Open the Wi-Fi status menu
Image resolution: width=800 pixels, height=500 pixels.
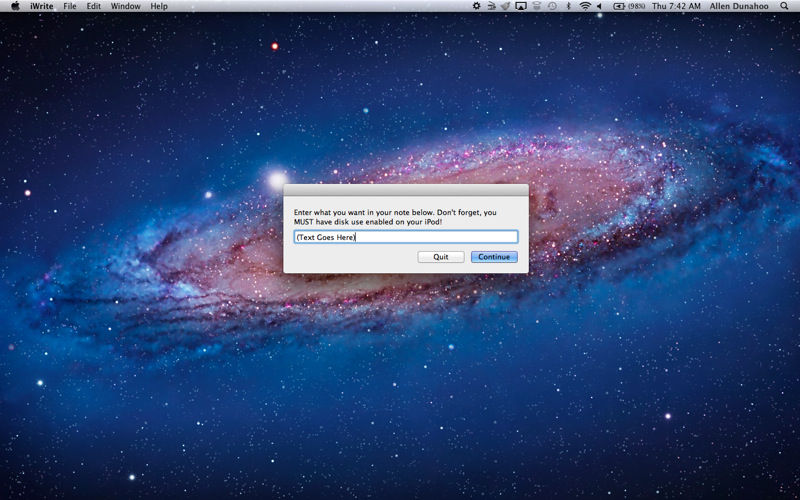pos(585,6)
